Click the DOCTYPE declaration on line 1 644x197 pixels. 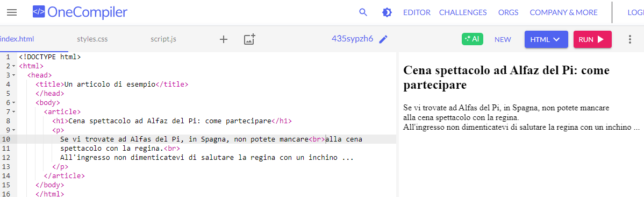click(x=49, y=57)
